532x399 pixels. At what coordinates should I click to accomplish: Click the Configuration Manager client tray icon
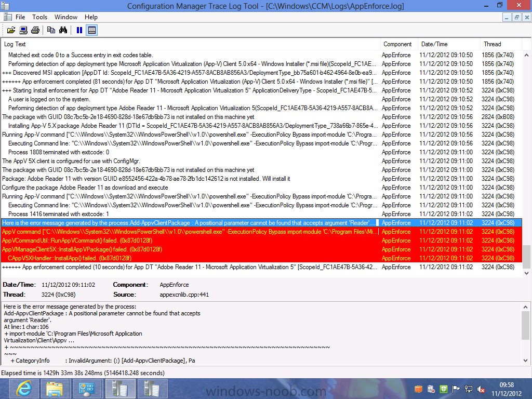(x=431, y=389)
